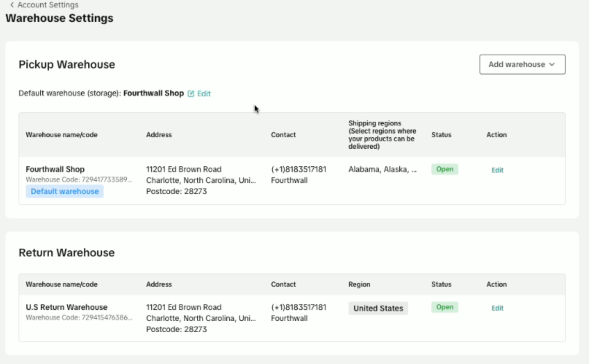Image resolution: width=589 pixels, height=364 pixels.
Task: Select the Fourthwall Shop warehouse name
Action: [x=55, y=169]
